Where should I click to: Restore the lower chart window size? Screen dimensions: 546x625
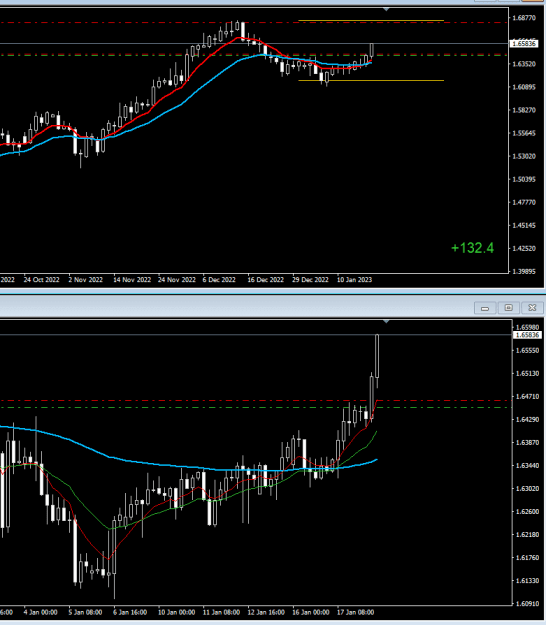tap(509, 308)
